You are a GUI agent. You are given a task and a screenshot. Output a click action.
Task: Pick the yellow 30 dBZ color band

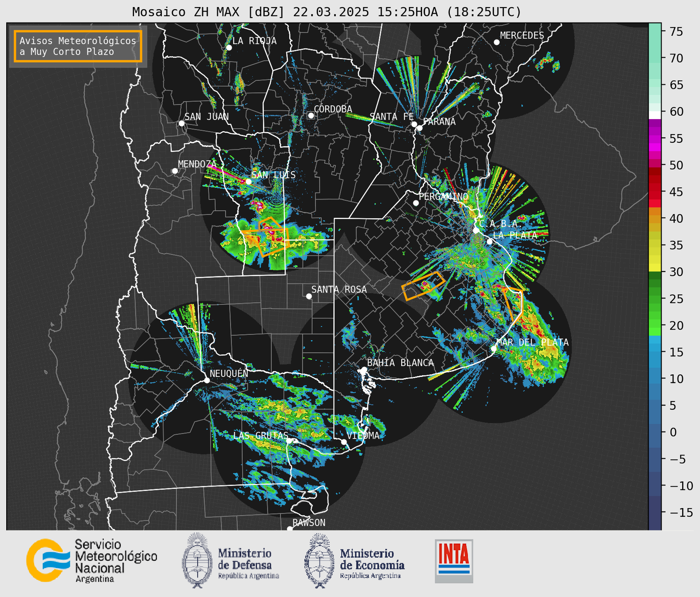(655, 268)
